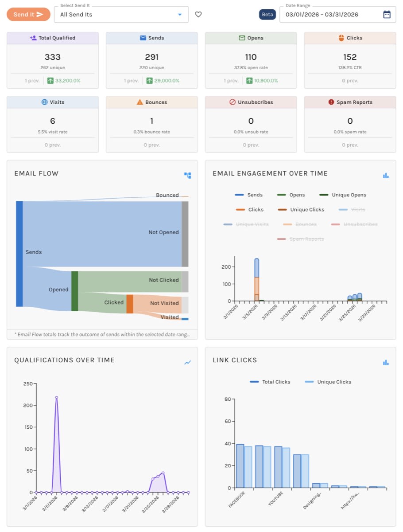Click the Opens card value 110
The height and width of the screenshot is (532, 403).
tap(251, 57)
